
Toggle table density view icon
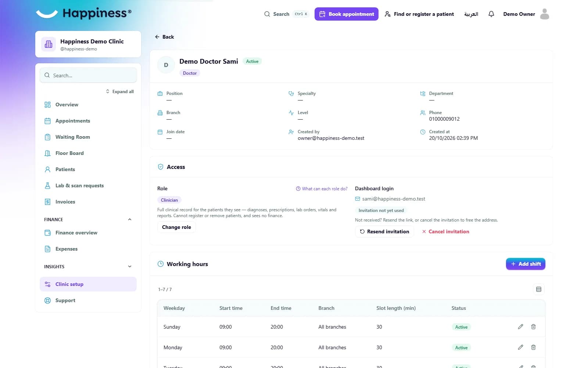tap(539, 289)
